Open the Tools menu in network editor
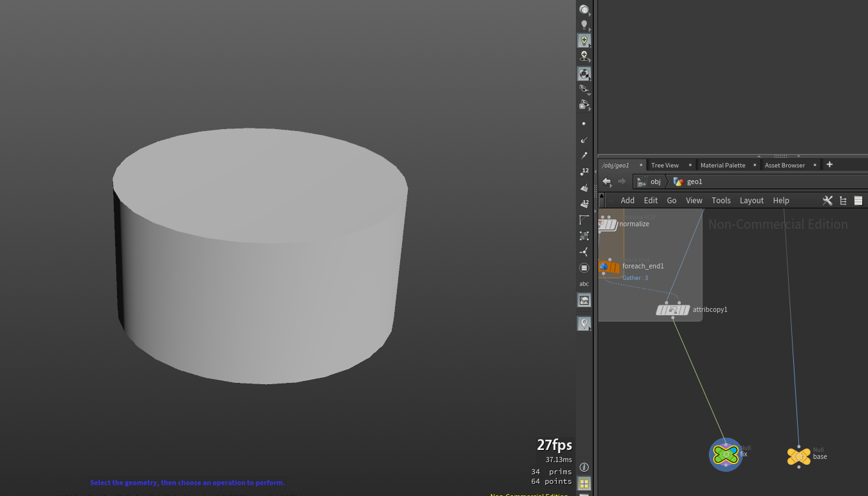Screen dimensions: 868x496 (721, 200)
